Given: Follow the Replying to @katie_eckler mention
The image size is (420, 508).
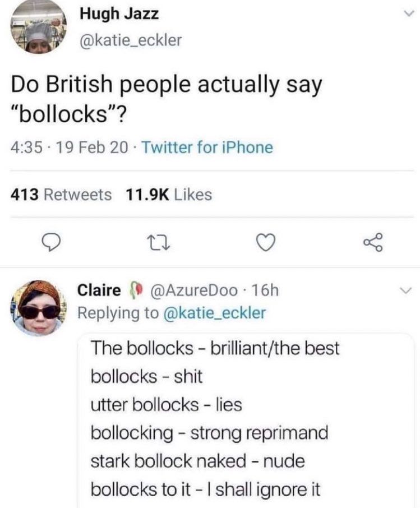Looking at the screenshot, I should [x=215, y=313].
